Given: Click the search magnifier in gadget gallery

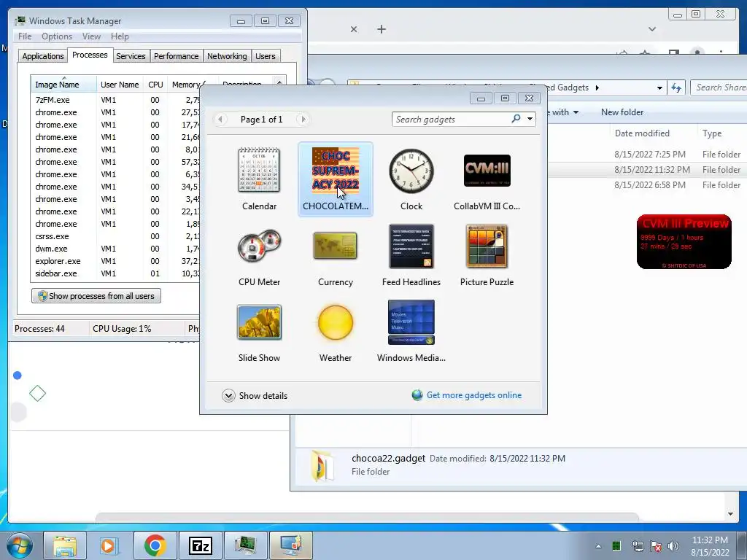Looking at the screenshot, I should pyautogui.click(x=516, y=119).
